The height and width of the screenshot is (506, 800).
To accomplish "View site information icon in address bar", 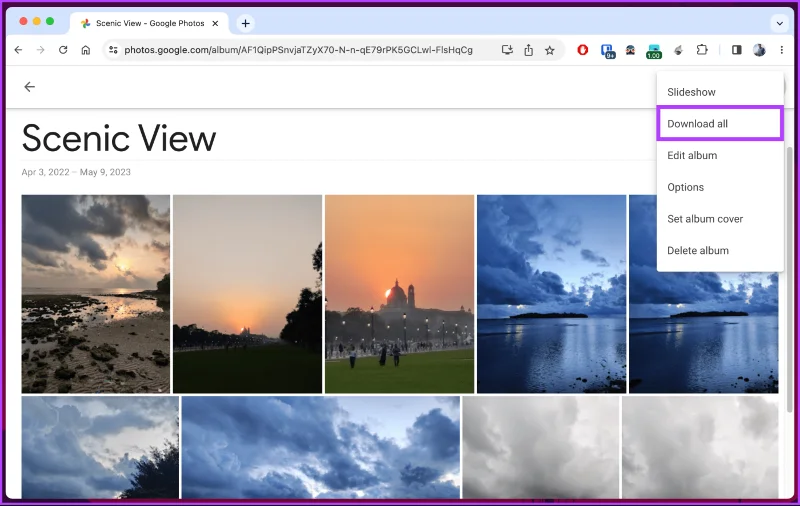I will pyautogui.click(x=113, y=50).
